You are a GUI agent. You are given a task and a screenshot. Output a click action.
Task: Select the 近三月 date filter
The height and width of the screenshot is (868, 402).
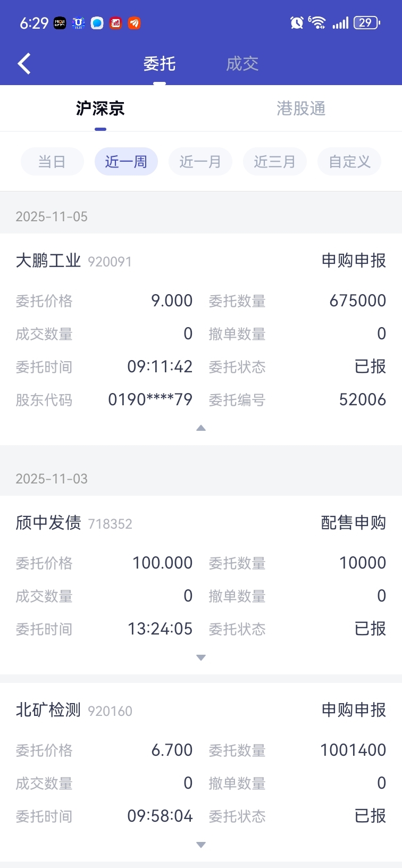275,161
